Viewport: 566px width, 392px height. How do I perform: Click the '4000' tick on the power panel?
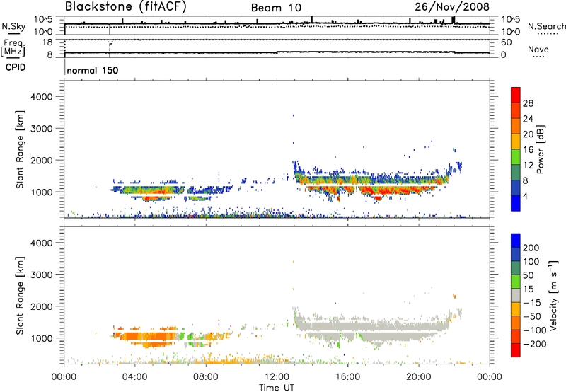pyautogui.click(x=41, y=97)
